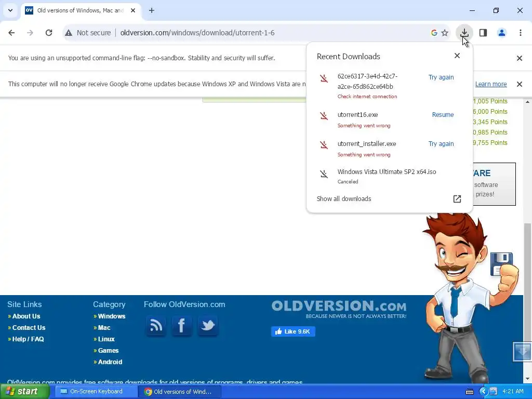
Task: Open the Windows category
Action: [112, 316]
